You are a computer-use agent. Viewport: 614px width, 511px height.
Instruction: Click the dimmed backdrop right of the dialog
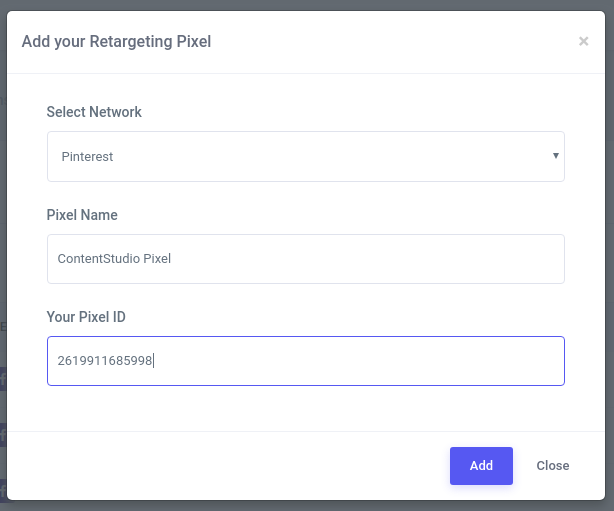(610, 250)
